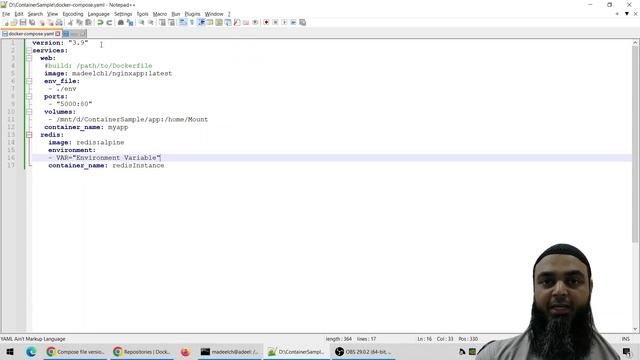Screen dimensions: 640x360
Task: Open the Windows Start menu
Action: click(10, 352)
